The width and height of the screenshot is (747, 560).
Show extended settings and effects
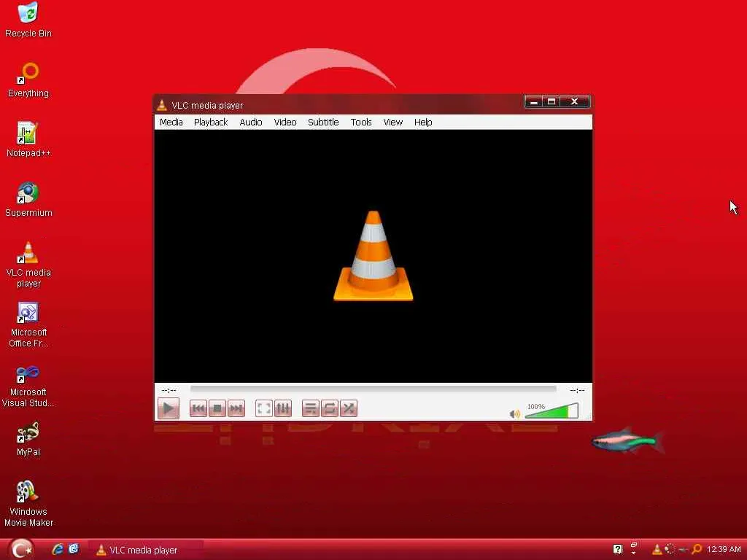(x=283, y=408)
